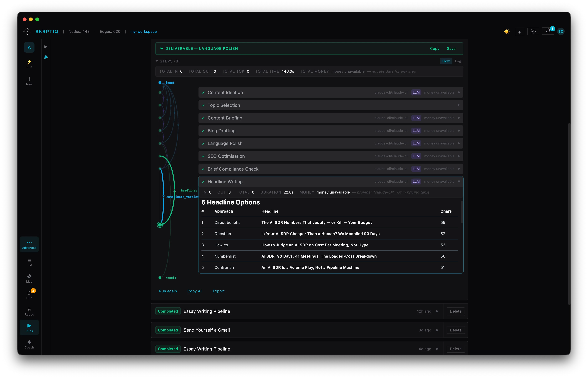Switch to the Flow tab

point(446,61)
